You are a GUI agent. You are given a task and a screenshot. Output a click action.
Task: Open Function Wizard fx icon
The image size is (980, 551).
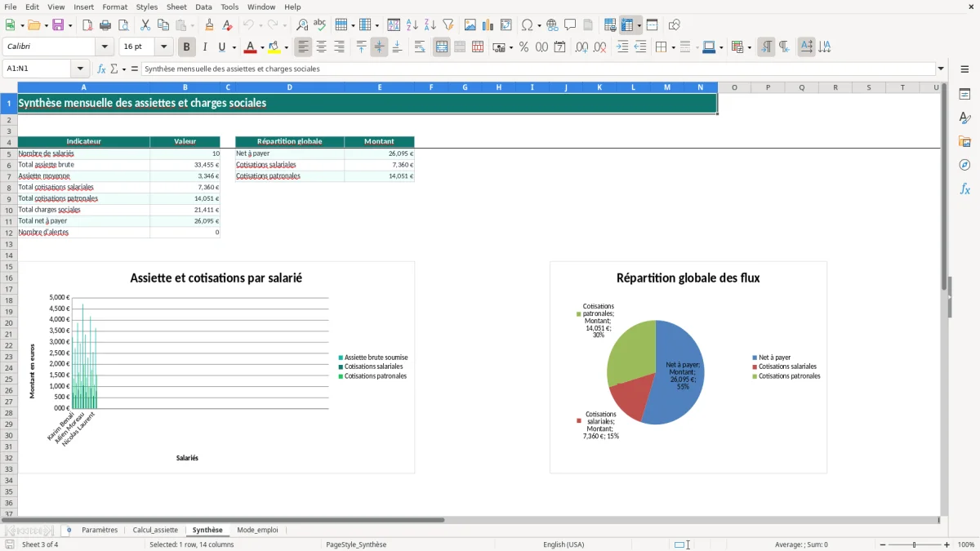[102, 69]
